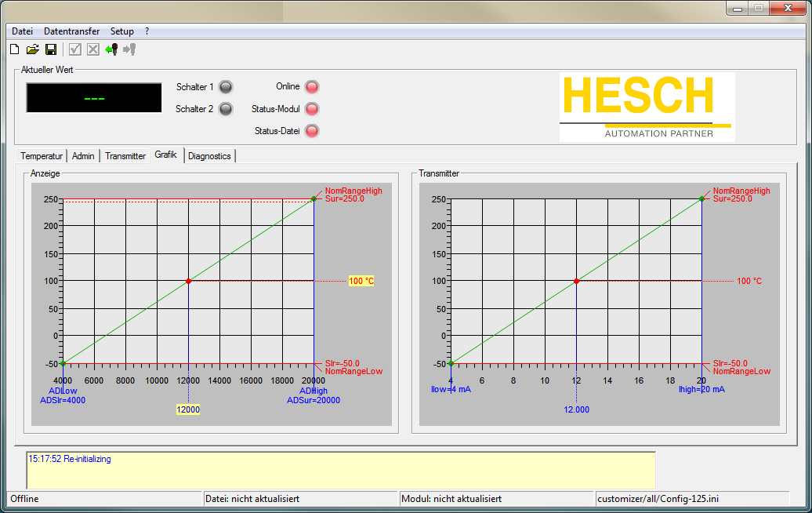812x513 pixels.
Task: Click the highlighted 12000 value below Anzeige chart
Action: 188,409
